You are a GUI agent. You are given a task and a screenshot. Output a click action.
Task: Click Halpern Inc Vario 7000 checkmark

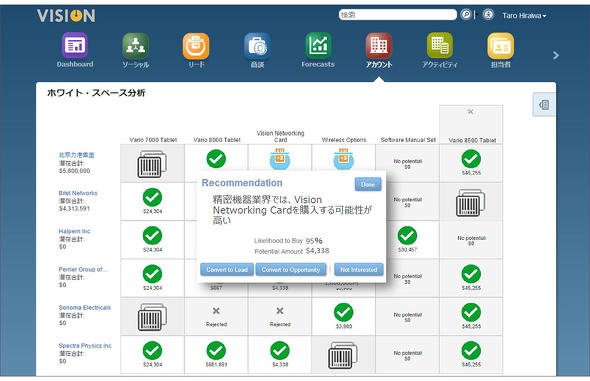[152, 236]
